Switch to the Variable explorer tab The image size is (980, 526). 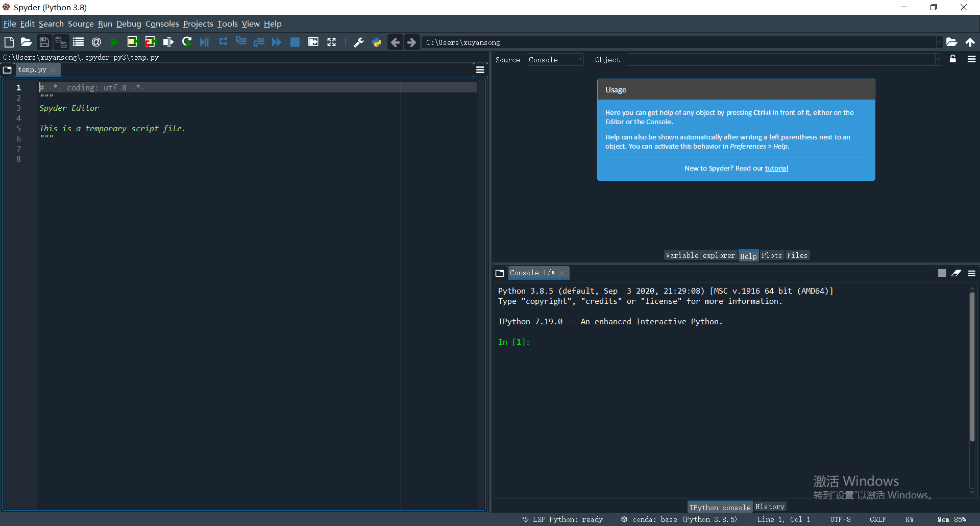coord(700,255)
